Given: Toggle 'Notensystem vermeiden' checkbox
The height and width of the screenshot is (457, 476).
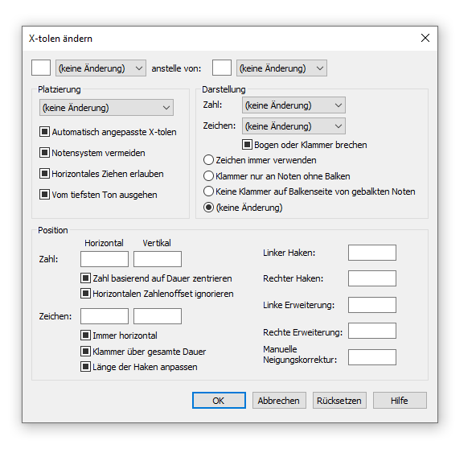Looking at the screenshot, I should 45,153.
